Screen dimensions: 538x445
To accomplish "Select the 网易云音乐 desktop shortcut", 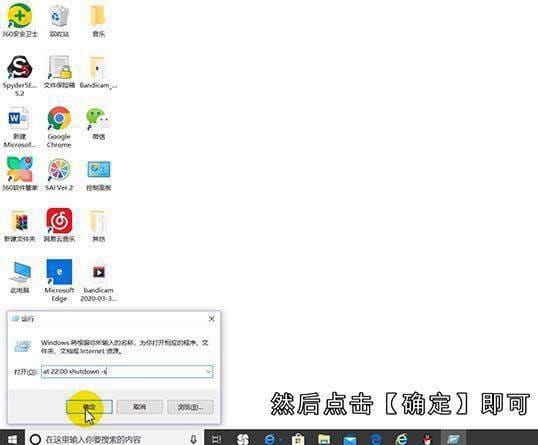I will pyautogui.click(x=59, y=225).
